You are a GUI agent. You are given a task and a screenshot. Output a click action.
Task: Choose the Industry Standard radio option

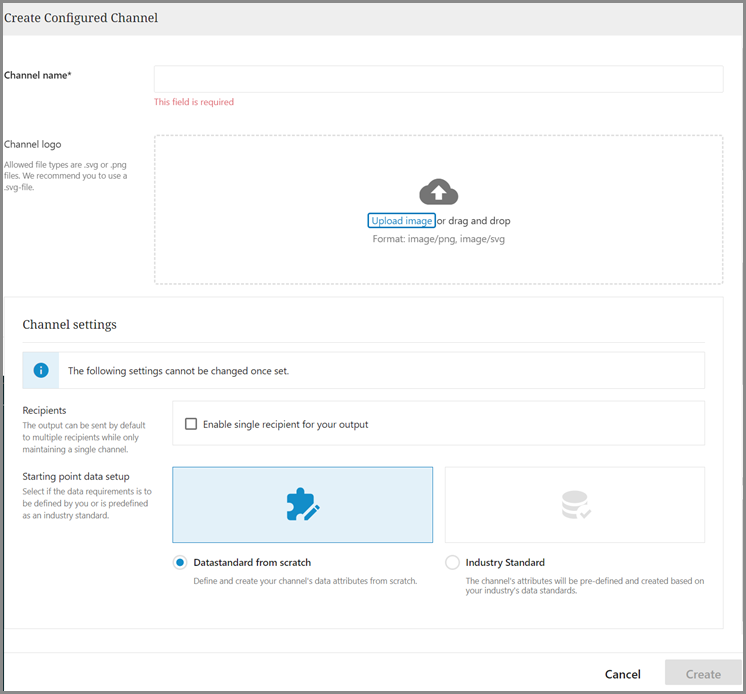[x=453, y=563]
